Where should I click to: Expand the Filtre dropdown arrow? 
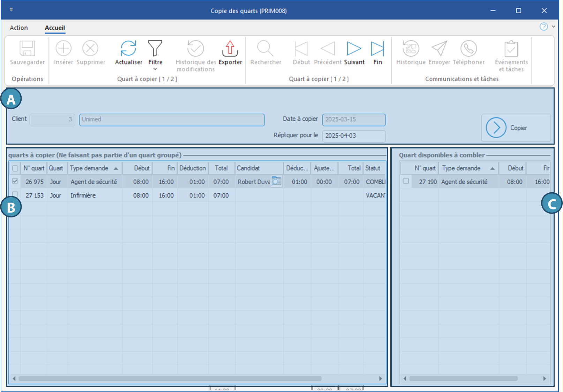[x=155, y=69]
